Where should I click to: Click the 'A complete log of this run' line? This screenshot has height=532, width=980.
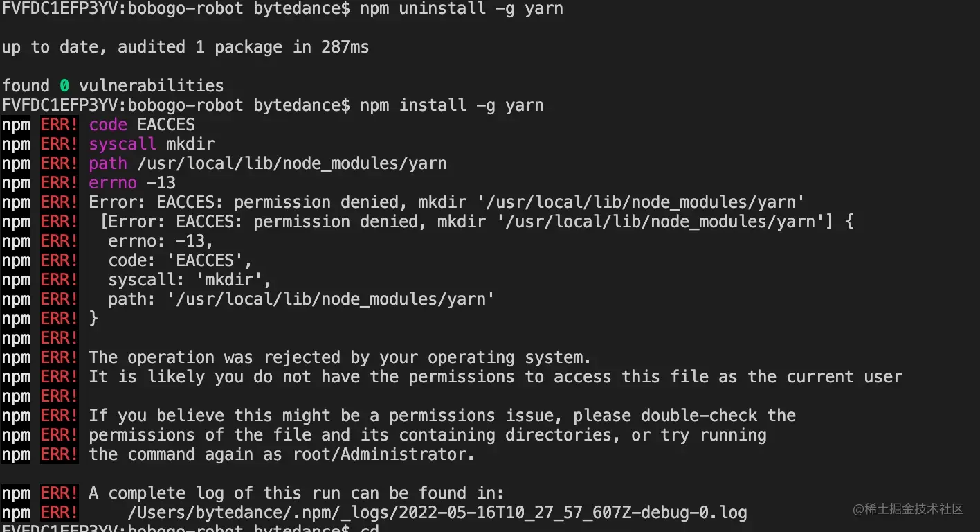click(296, 493)
